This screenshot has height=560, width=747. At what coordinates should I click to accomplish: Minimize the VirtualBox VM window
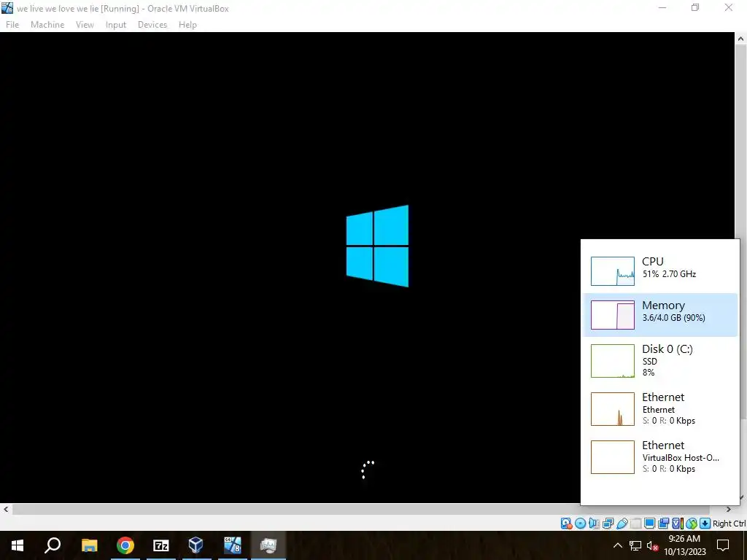[662, 7]
